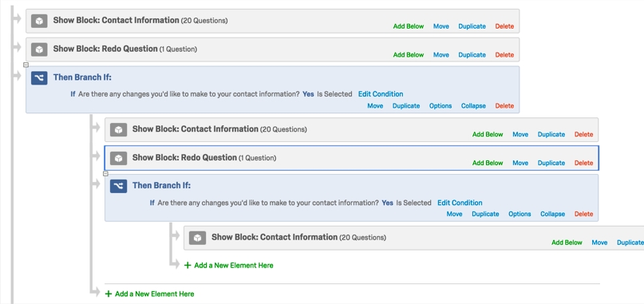
Task: Edit Condition of the first branch
Action: pyautogui.click(x=381, y=94)
